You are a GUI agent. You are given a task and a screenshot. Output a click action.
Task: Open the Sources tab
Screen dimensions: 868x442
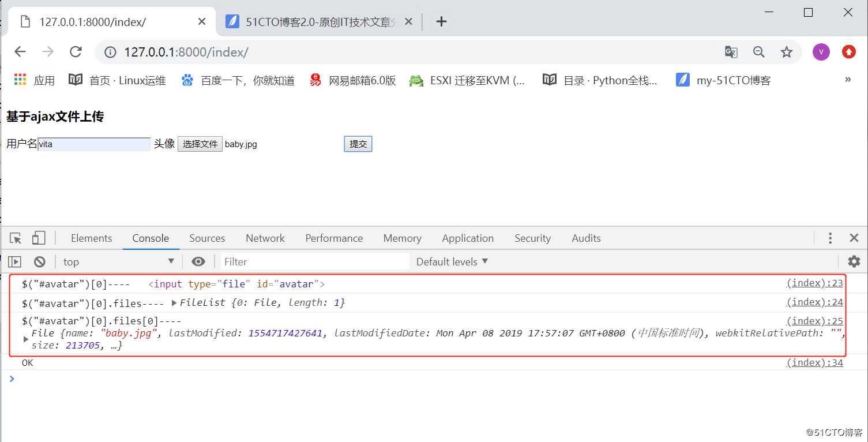point(207,238)
